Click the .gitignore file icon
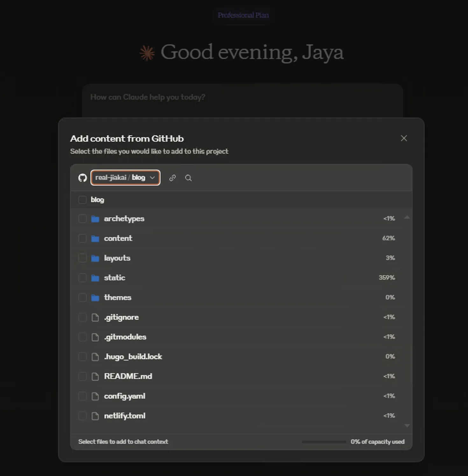468x476 pixels. [x=95, y=318]
